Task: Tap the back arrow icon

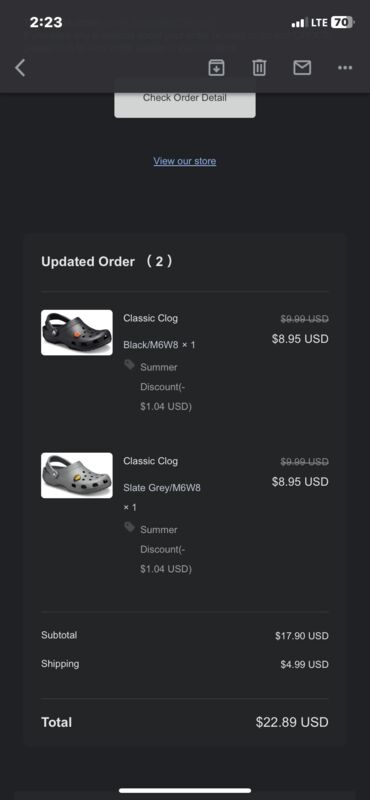Action: coord(20,67)
